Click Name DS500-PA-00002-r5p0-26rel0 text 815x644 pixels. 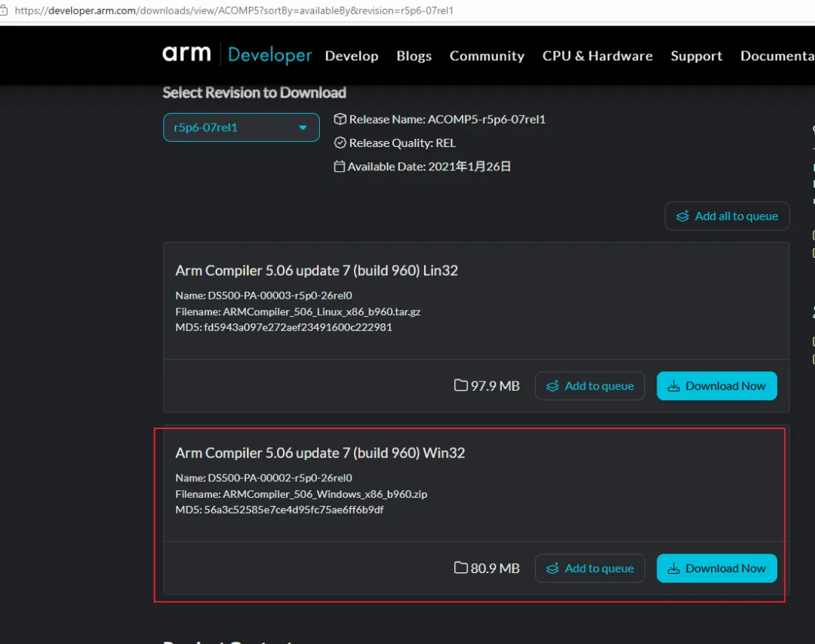click(263, 478)
